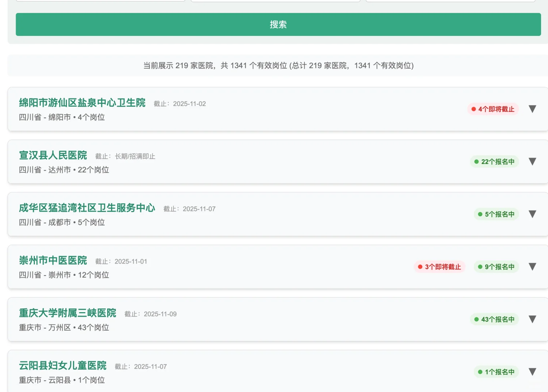Open the 绵阳市游仙区盐泉中心卫生院 hospital link

(82, 103)
